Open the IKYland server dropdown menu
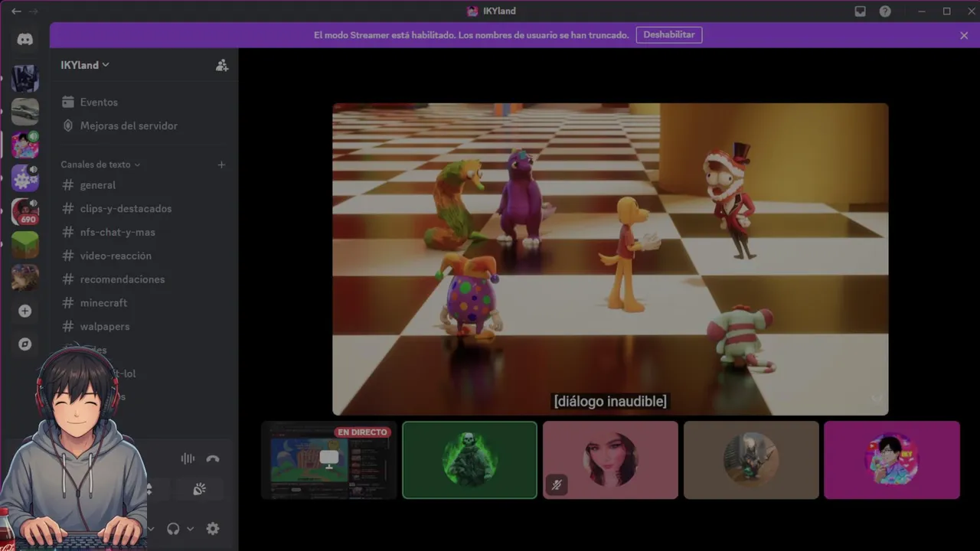 point(85,65)
